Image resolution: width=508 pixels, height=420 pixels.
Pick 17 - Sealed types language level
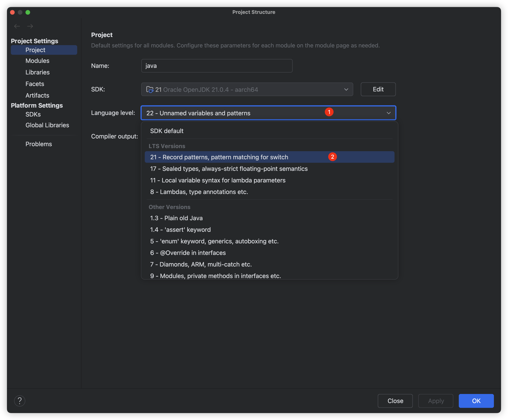pyautogui.click(x=229, y=169)
